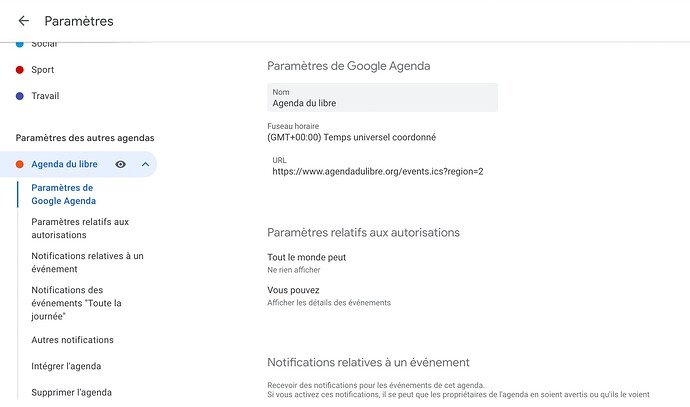Open the Travail calendar settings

tap(46, 96)
